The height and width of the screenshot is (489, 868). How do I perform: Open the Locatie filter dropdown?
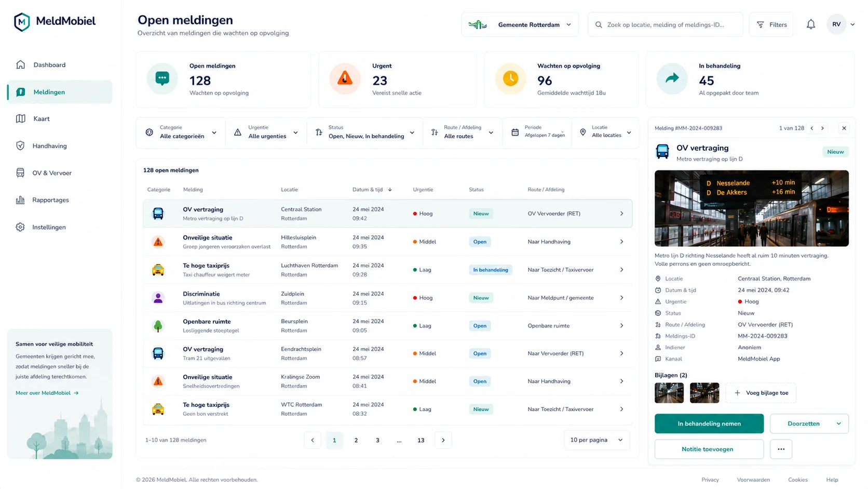coord(606,133)
